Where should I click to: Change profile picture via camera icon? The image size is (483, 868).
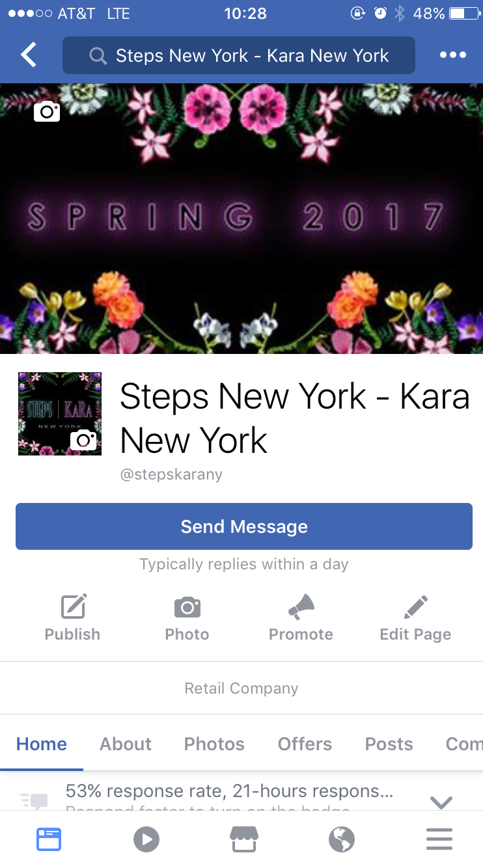tap(83, 440)
